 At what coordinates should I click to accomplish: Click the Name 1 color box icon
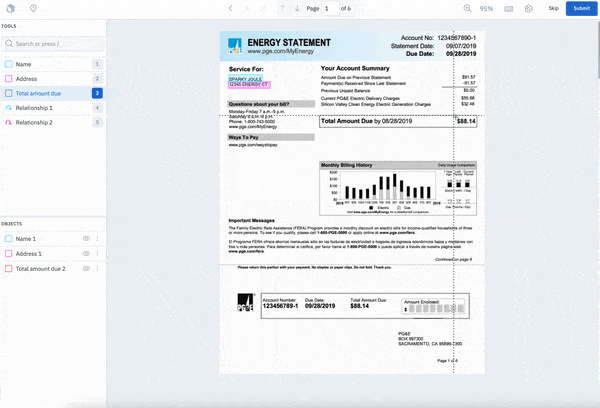[8, 239]
